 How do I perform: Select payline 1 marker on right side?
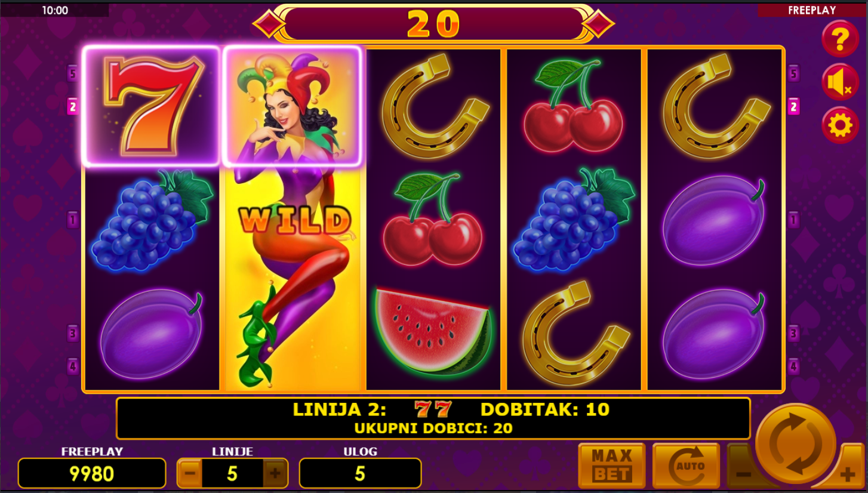(793, 220)
